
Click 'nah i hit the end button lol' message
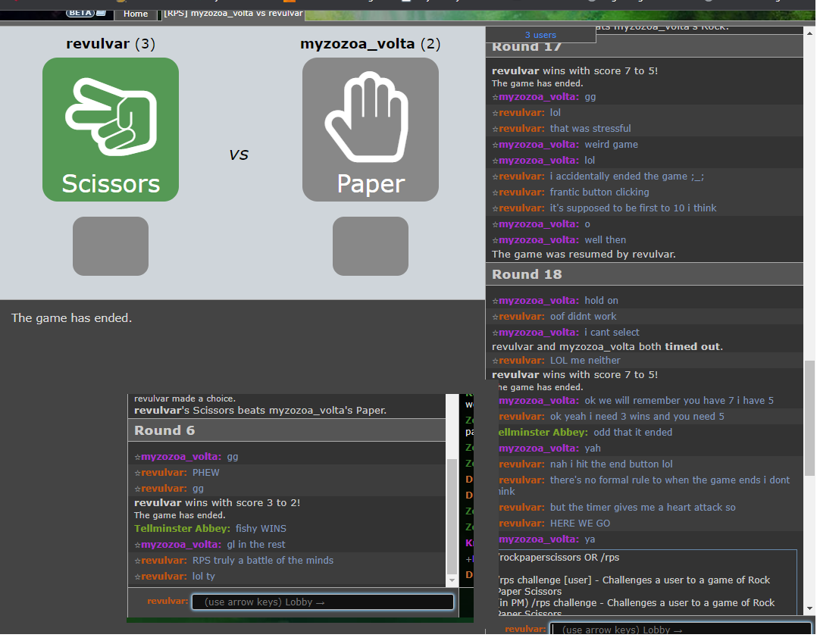coord(611,464)
